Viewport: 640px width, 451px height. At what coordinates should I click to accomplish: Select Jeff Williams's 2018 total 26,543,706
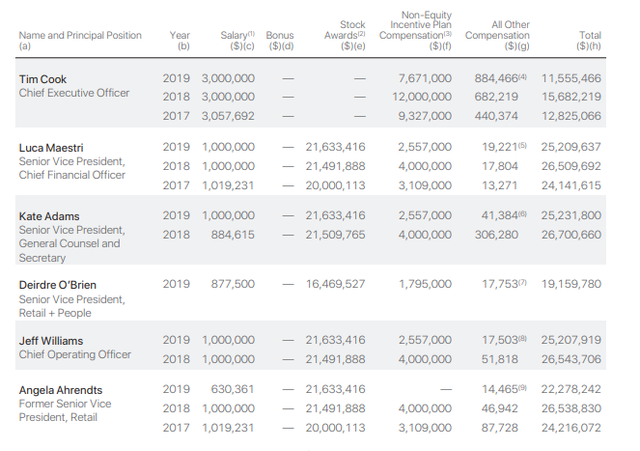coord(570,359)
